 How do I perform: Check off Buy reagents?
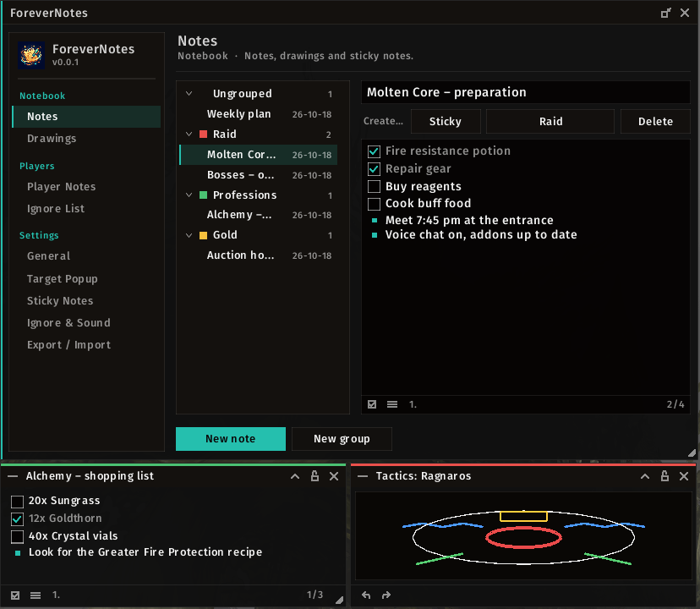(x=375, y=186)
